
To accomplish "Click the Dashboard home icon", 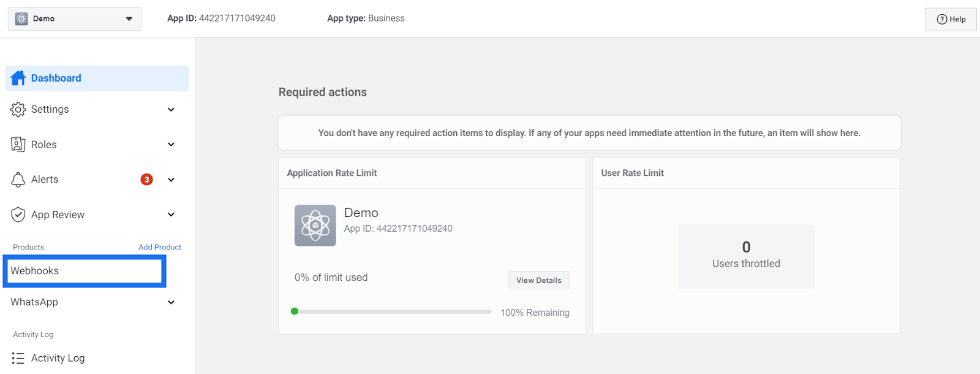I will click(18, 78).
